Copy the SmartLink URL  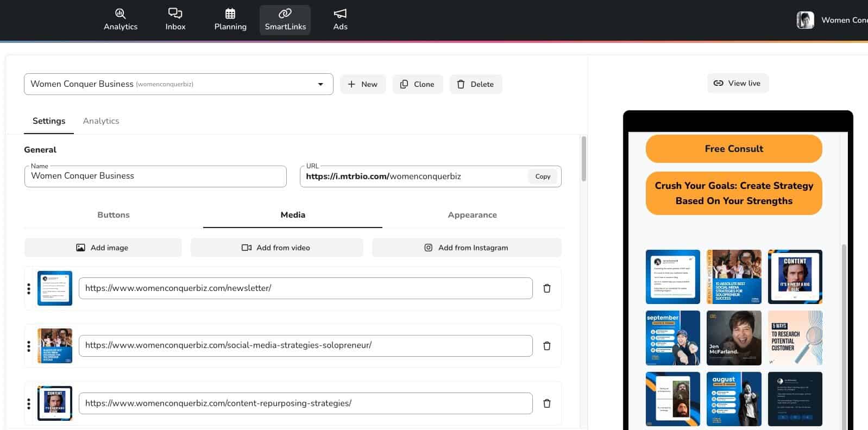click(543, 176)
